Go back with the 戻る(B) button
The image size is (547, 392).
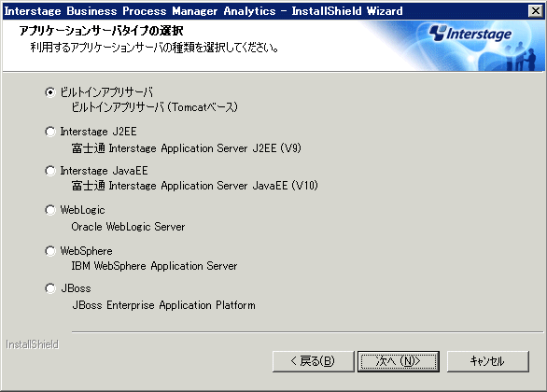tap(313, 361)
